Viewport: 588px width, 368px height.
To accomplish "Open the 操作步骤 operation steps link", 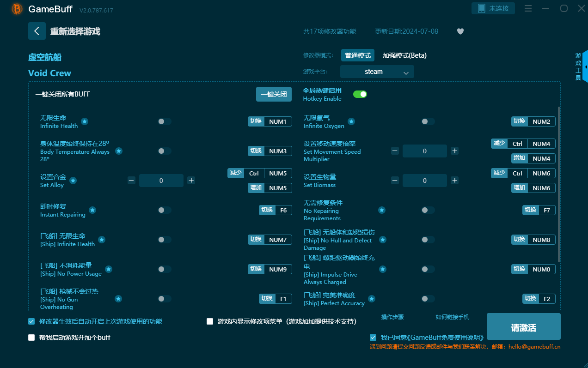I will [x=392, y=317].
